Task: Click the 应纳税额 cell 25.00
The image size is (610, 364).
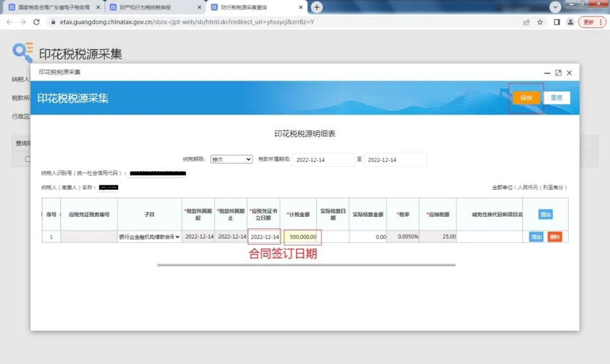Action: [438, 237]
